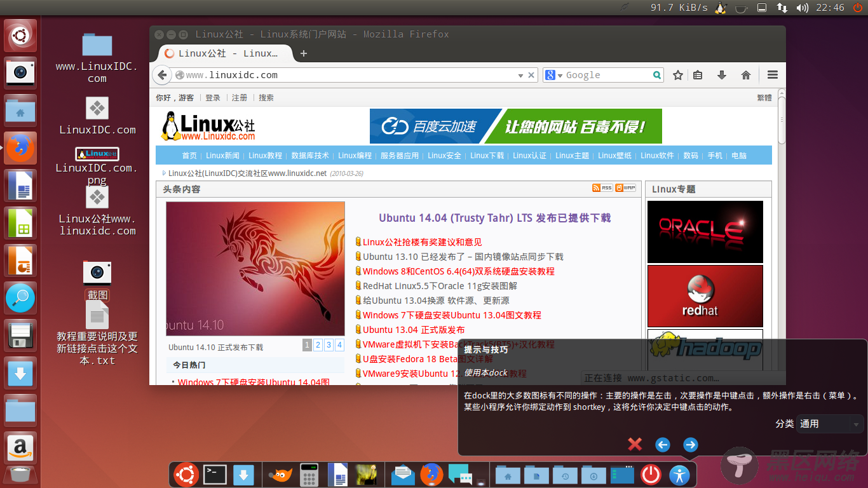This screenshot has height=488, width=868.
Task: Click the red power button in dock
Action: (651, 474)
